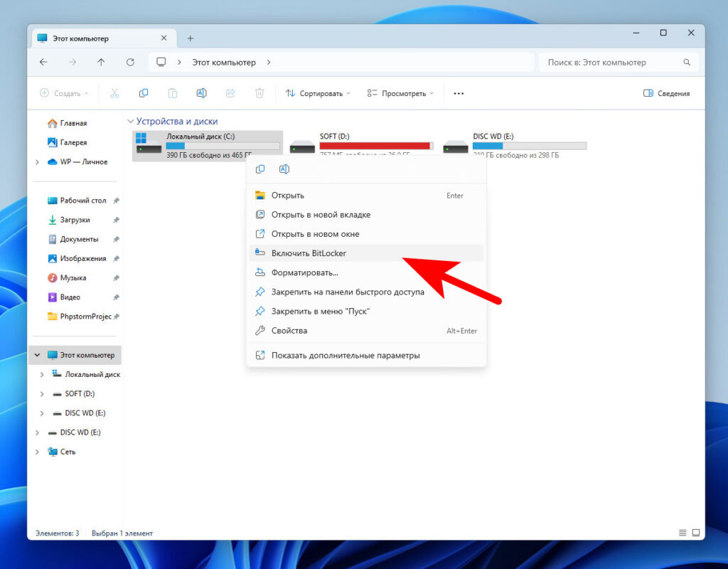Select 'Включить BitLocker' menu item
The height and width of the screenshot is (569, 728).
click(366, 253)
